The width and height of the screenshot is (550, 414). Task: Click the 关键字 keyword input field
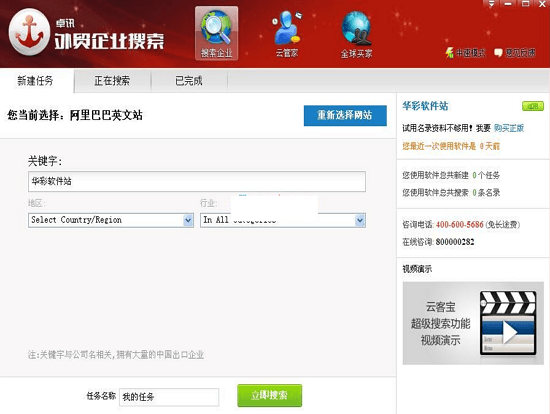pyautogui.click(x=197, y=181)
